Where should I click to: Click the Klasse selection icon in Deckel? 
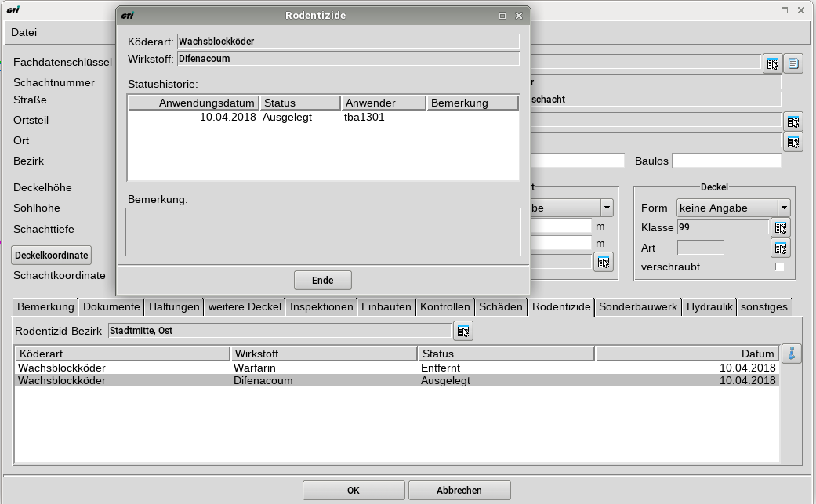pyautogui.click(x=780, y=227)
